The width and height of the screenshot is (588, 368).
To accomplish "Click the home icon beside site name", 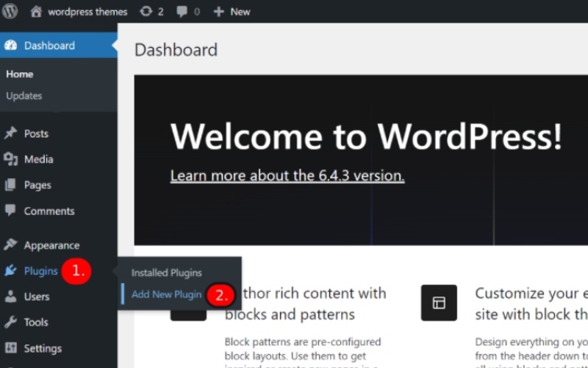I will click(36, 11).
